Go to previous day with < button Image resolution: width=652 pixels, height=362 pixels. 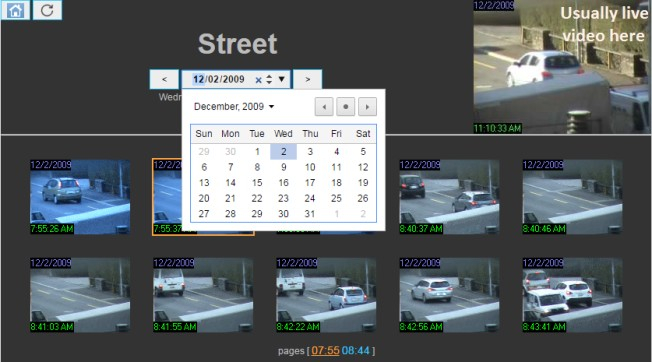coord(164,79)
